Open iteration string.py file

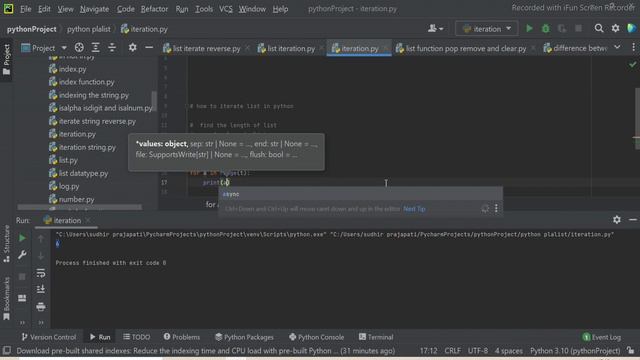click(82, 147)
